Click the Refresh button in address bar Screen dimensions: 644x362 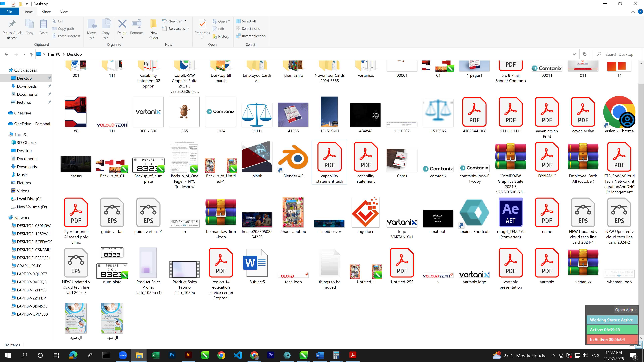coord(584,54)
